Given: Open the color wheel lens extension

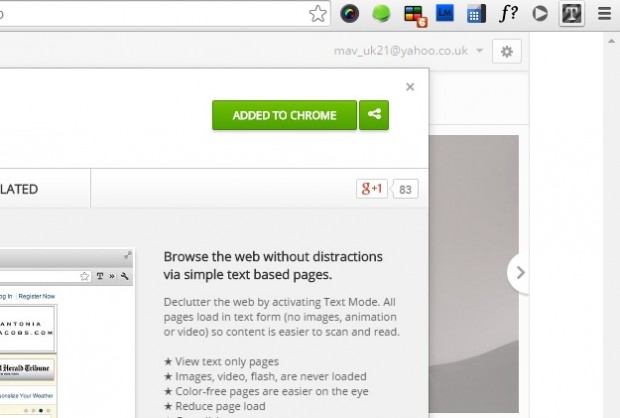Looking at the screenshot, I should [350, 14].
